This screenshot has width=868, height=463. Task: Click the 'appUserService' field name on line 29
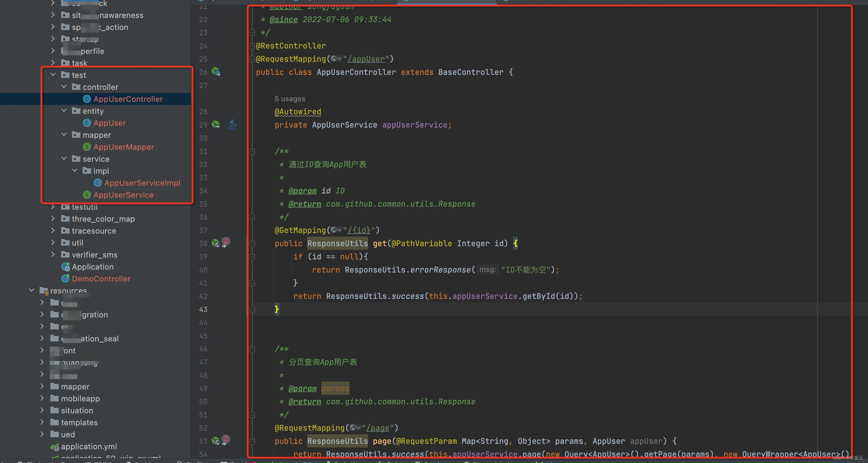coord(415,125)
